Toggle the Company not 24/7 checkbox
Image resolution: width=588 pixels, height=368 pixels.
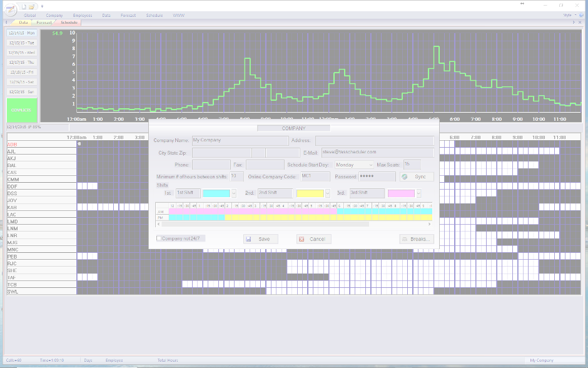tap(159, 238)
